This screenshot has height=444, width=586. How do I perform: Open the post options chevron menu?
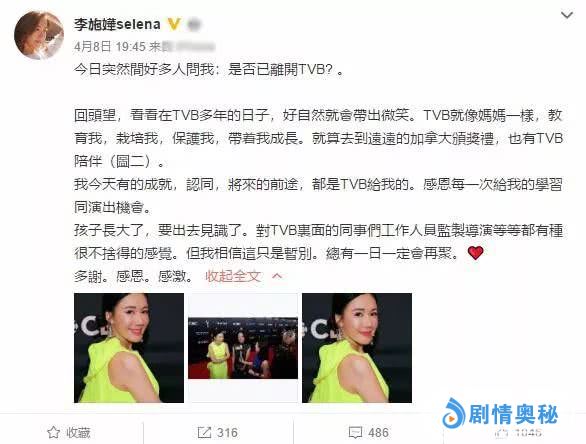point(567,15)
